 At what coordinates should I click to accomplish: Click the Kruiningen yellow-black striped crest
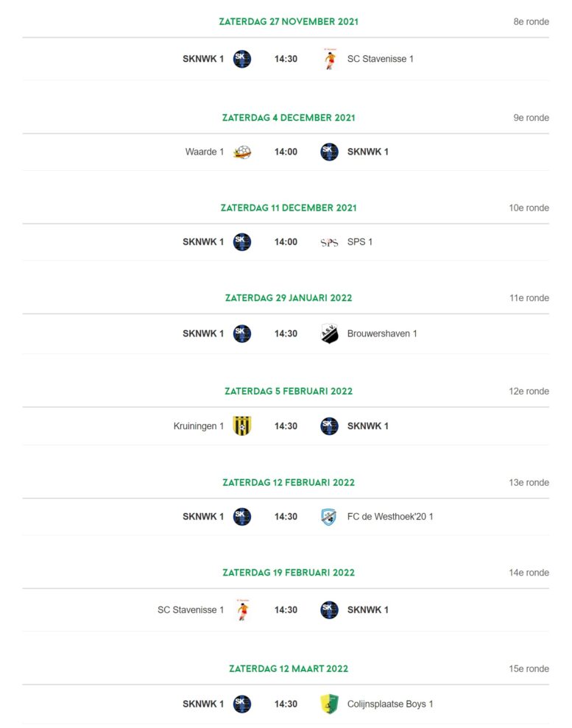(x=242, y=425)
